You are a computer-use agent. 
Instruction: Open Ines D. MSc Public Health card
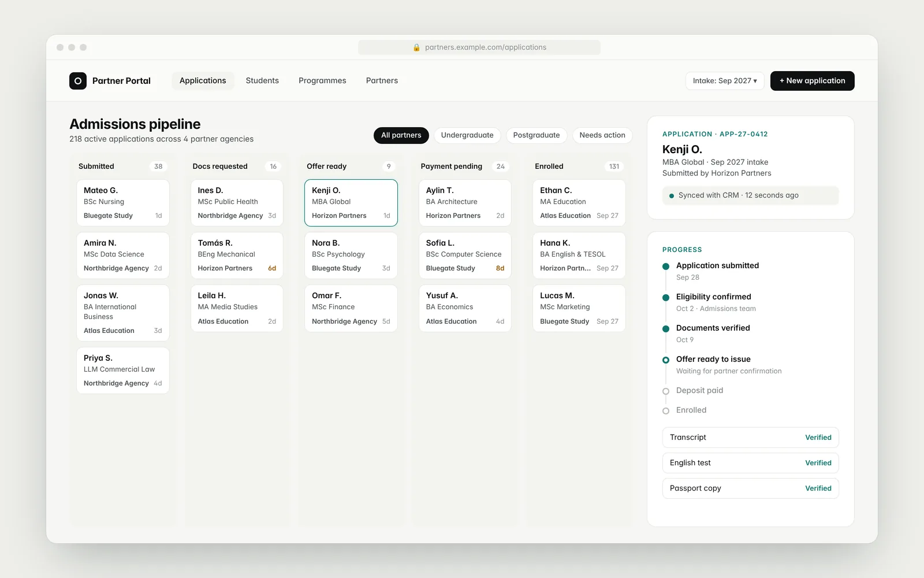pos(237,203)
